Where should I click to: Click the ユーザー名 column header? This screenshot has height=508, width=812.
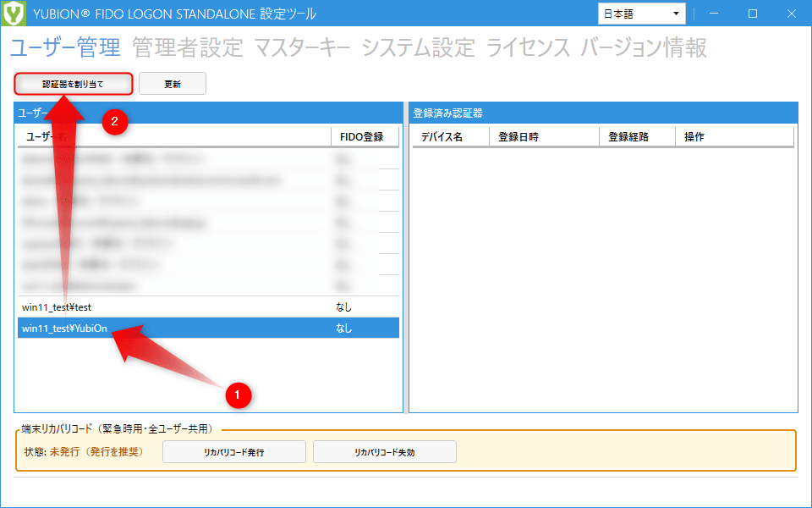coord(174,137)
